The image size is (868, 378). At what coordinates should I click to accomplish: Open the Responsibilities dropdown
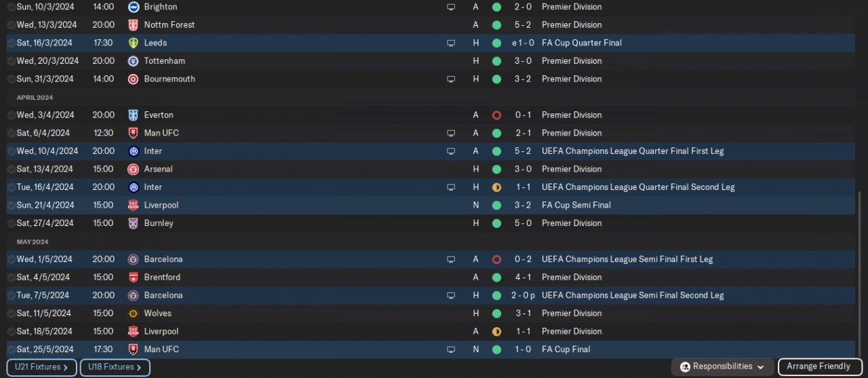point(722,366)
